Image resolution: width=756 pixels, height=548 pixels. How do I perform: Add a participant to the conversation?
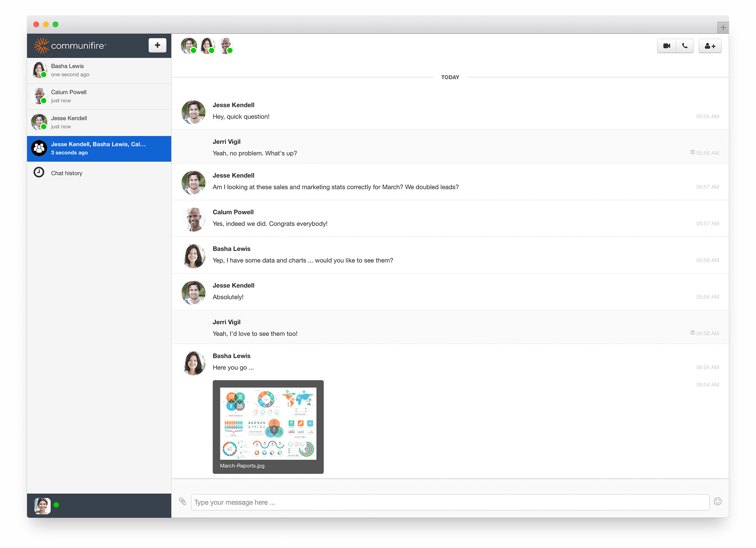pyautogui.click(x=710, y=45)
